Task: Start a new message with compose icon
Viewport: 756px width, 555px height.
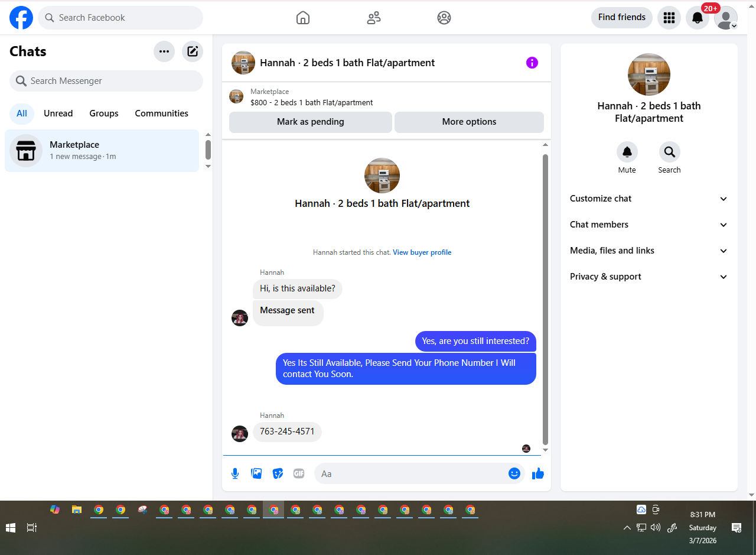Action: tap(193, 51)
